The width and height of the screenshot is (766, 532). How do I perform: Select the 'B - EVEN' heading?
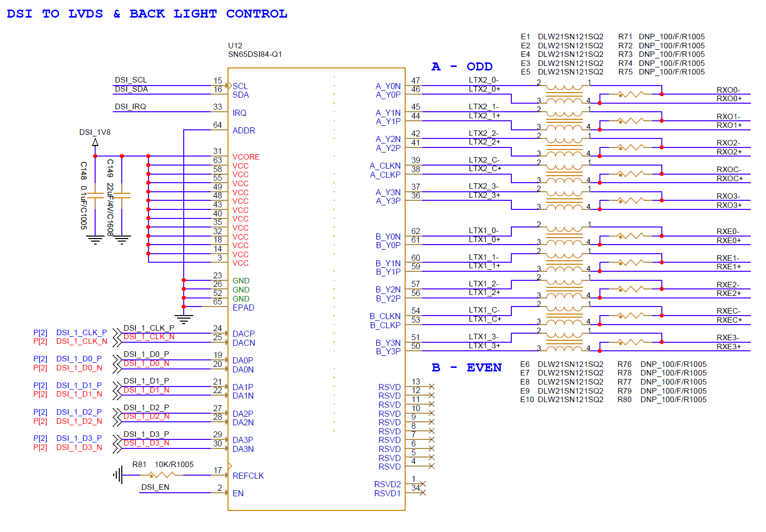[x=467, y=367]
